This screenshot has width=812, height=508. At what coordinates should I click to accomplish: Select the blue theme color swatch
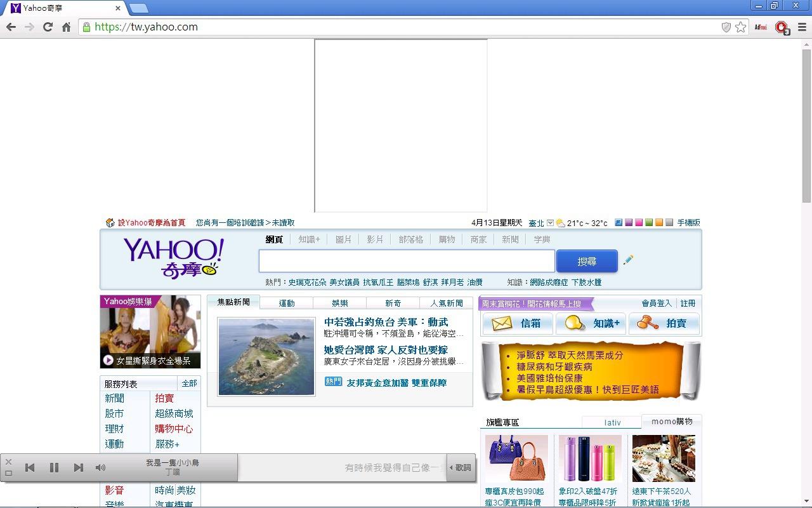pos(619,222)
